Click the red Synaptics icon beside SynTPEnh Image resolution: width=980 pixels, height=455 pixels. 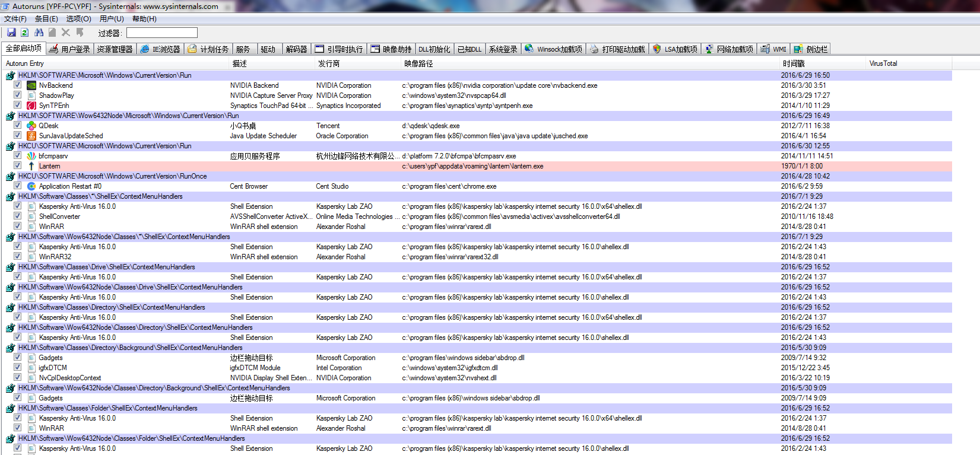click(31, 106)
